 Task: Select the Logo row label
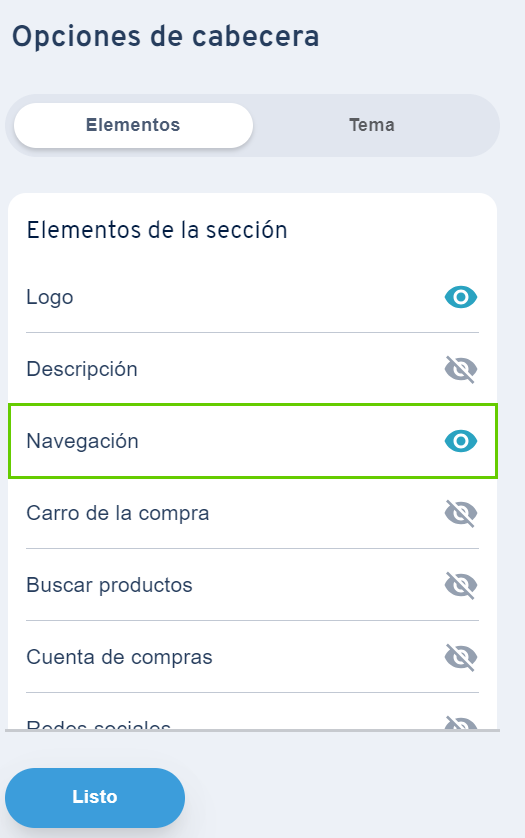tap(50, 297)
